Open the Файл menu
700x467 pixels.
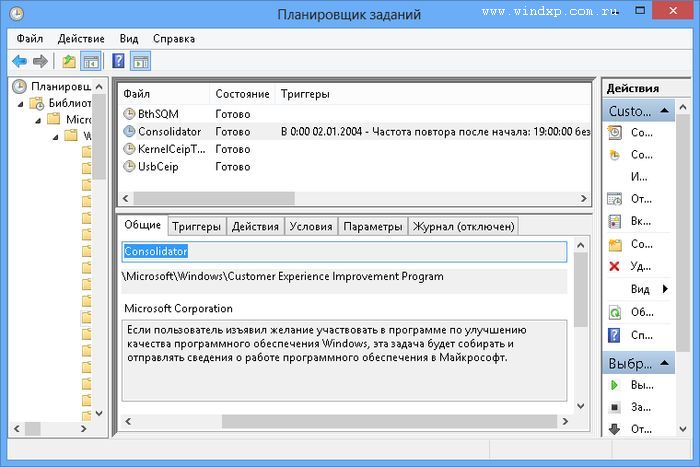pyautogui.click(x=30, y=39)
